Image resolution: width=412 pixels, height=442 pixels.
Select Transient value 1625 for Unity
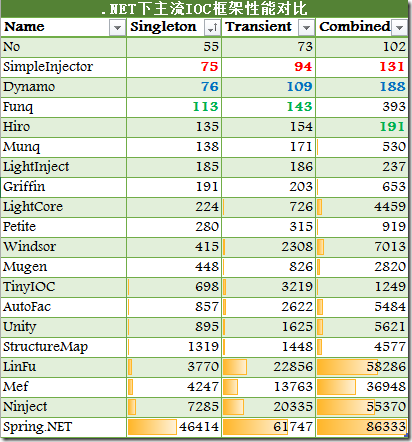297,327
